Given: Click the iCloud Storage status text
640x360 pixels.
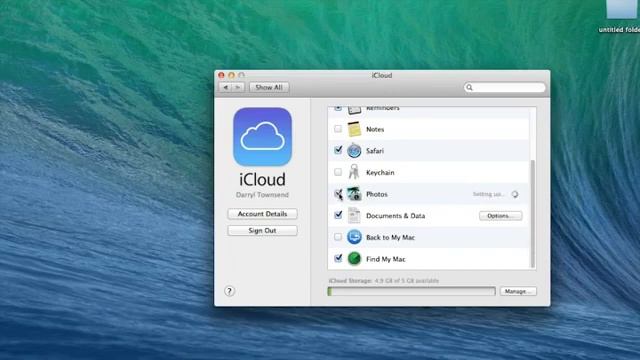Looking at the screenshot, I should coord(384,281).
